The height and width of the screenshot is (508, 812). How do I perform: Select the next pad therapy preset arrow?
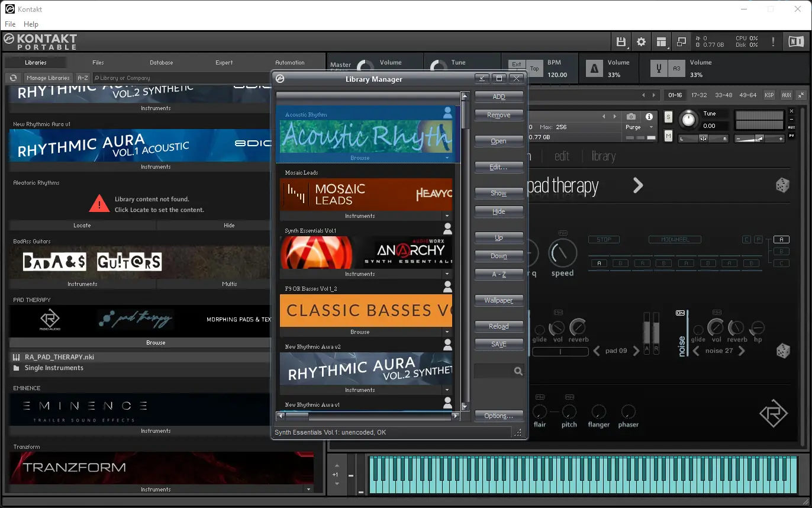click(637, 186)
